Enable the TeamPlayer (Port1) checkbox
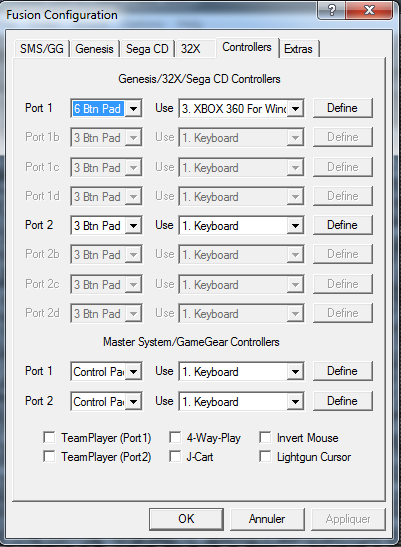 pyautogui.click(x=49, y=437)
